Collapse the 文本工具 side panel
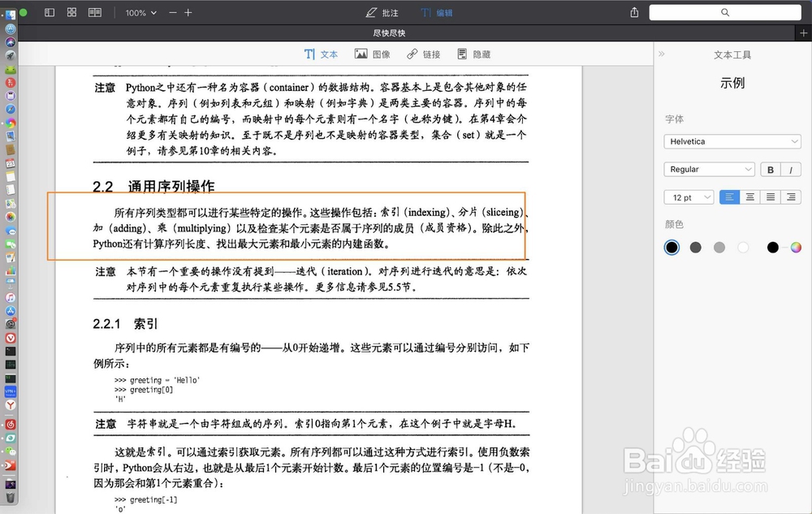The width and height of the screenshot is (812, 514). (661, 54)
